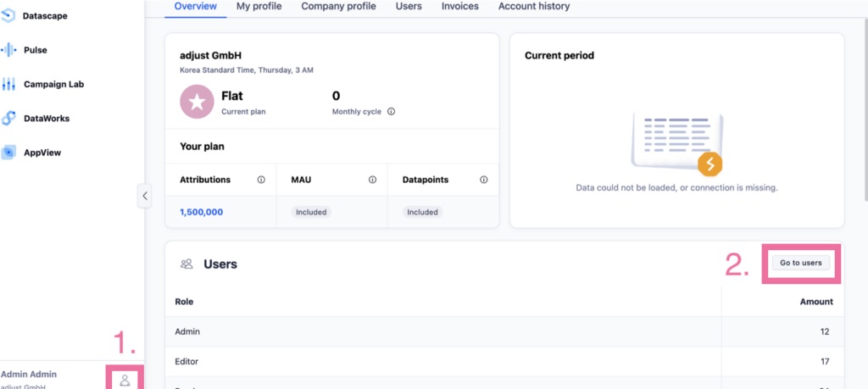Screen dimensions: 868x389
Task: Click the info icon beside Datapoints
Action: [x=484, y=180]
